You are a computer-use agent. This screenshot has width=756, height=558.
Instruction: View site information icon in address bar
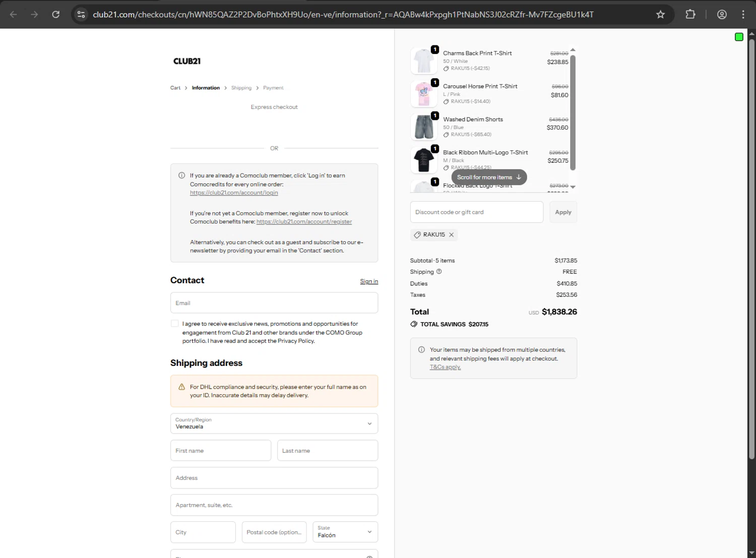81,15
